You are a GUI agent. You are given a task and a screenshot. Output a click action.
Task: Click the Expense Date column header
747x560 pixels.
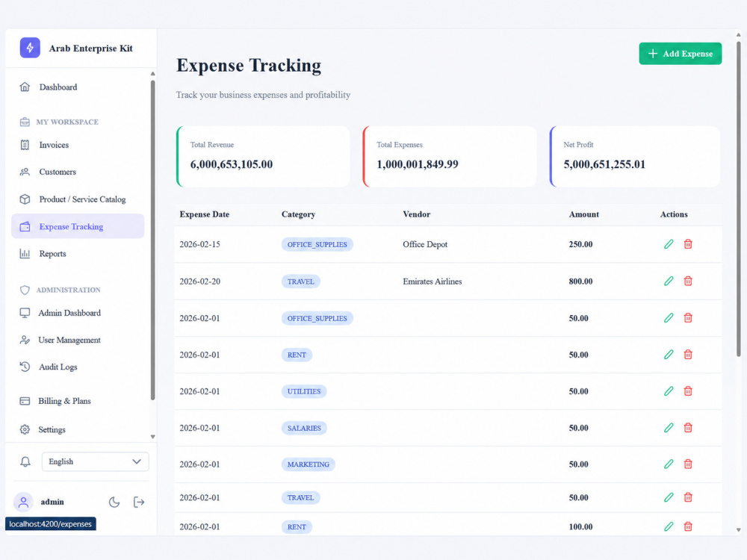click(x=205, y=214)
